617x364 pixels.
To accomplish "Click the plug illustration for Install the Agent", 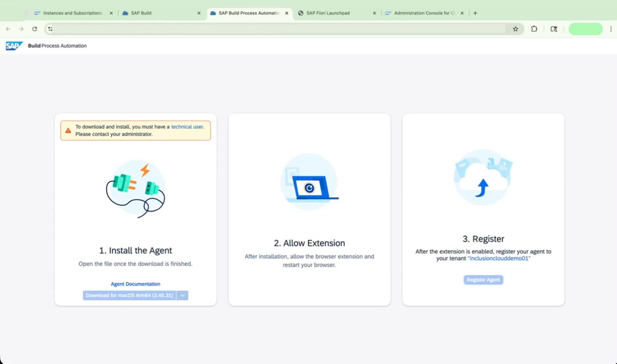I will [136, 189].
